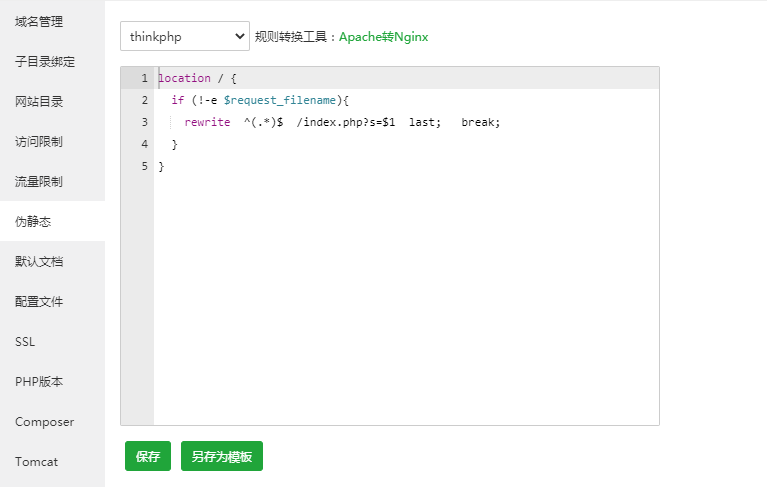Switch to the 子目录绑定 tab

[45, 61]
